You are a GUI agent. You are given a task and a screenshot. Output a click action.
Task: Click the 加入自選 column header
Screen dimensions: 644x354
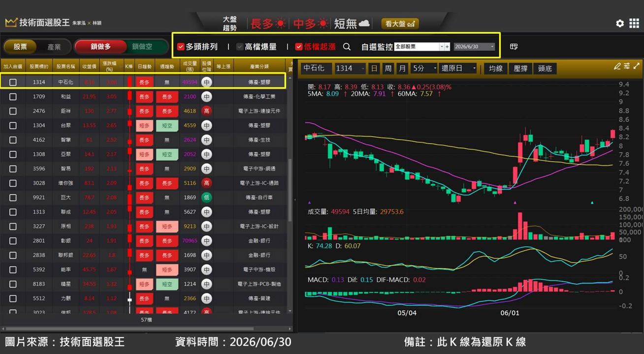pyautogui.click(x=13, y=66)
